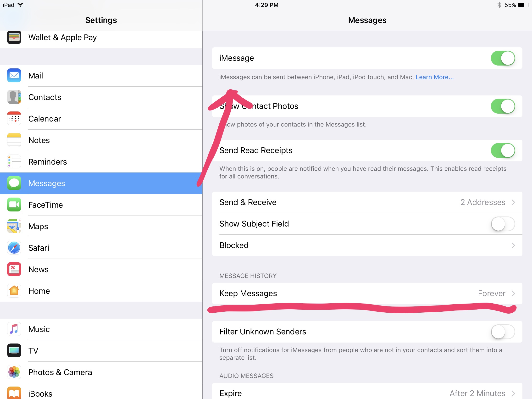The width and height of the screenshot is (532, 399).
Task: Enable Filter Unknown Senders switch
Action: [502, 332]
